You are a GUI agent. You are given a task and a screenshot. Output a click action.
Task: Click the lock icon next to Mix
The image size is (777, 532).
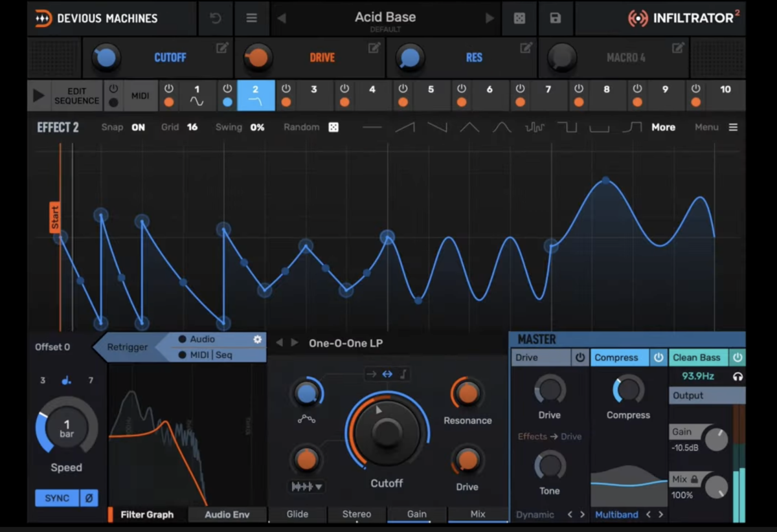[x=695, y=480]
